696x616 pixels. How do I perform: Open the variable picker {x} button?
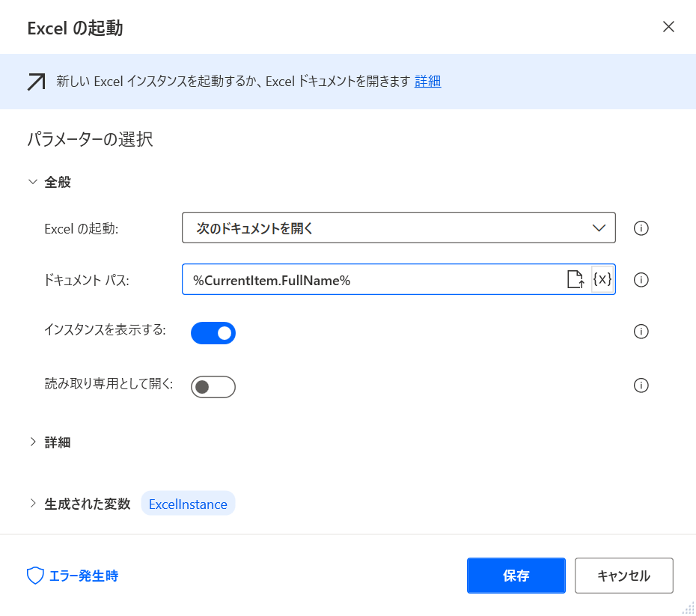(x=602, y=279)
